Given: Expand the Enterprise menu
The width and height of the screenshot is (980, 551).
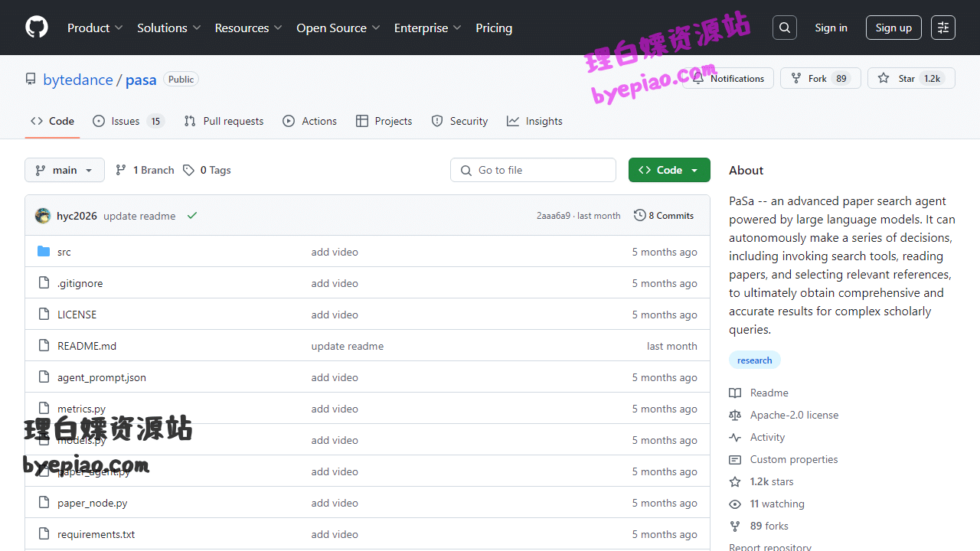Looking at the screenshot, I should (x=428, y=28).
